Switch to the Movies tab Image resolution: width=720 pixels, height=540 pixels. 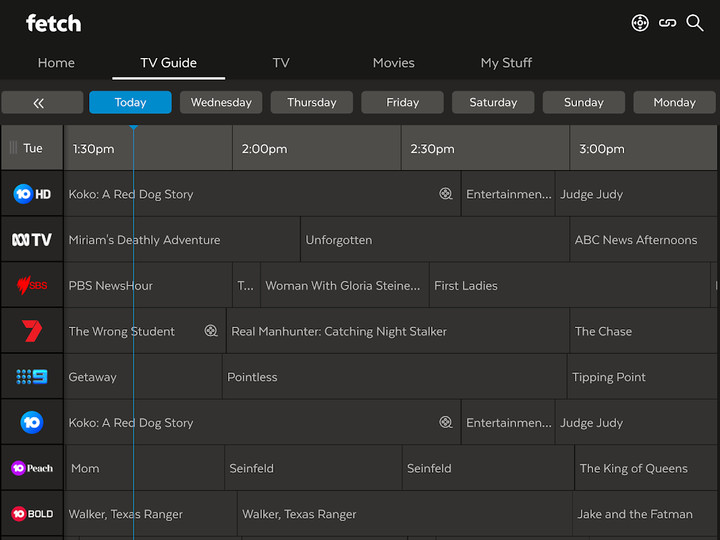tap(393, 62)
